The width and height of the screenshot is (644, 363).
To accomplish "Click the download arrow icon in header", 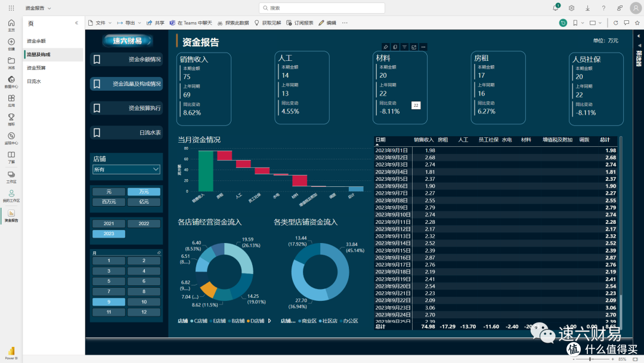I will (587, 8).
